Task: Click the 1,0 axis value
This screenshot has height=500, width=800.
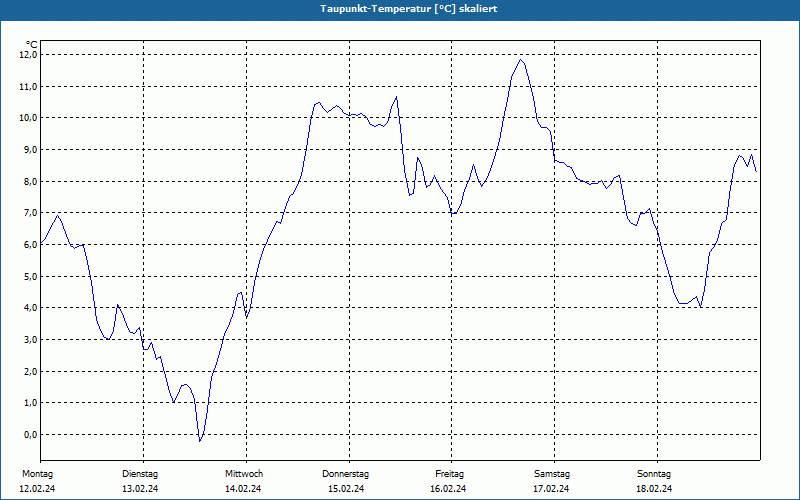Action: (30, 403)
